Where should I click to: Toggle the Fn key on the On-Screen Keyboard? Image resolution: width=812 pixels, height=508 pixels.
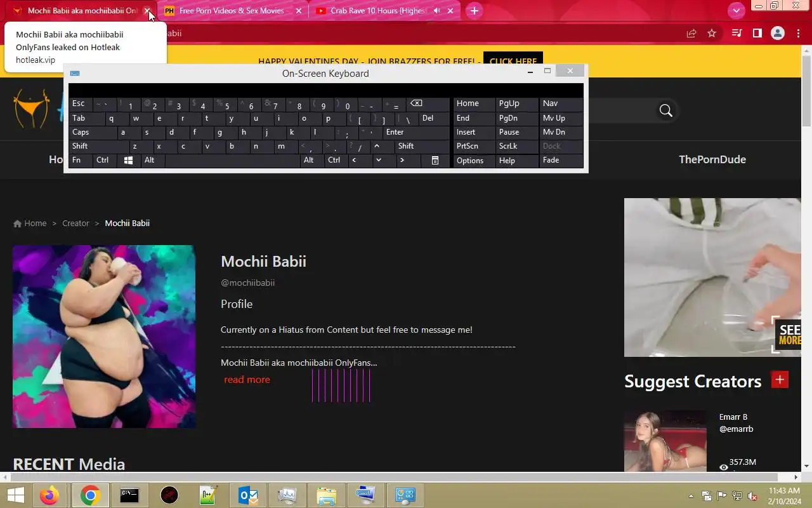[x=80, y=161]
